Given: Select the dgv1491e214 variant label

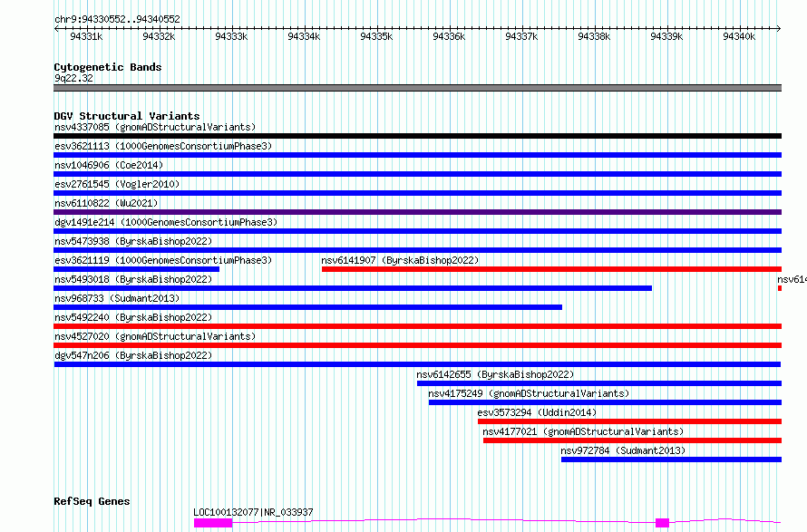Looking at the screenshot, I should click(166, 222).
